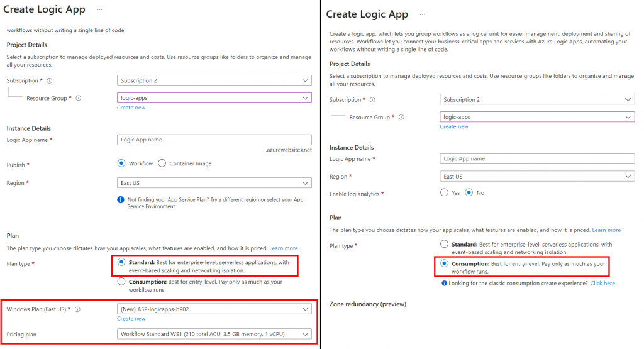644x349 pixels.
Task: Click Learn more in the left panel Plan section
Action: 284,248
